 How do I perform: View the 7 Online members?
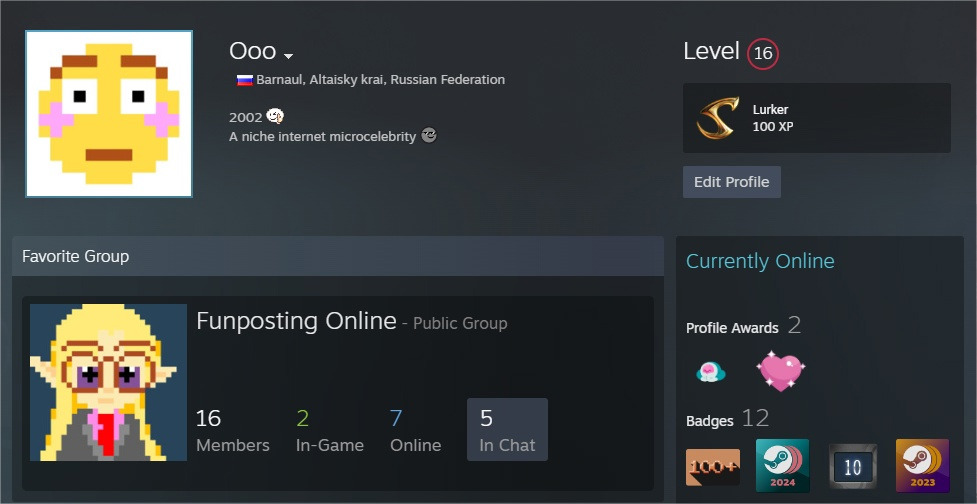[416, 430]
